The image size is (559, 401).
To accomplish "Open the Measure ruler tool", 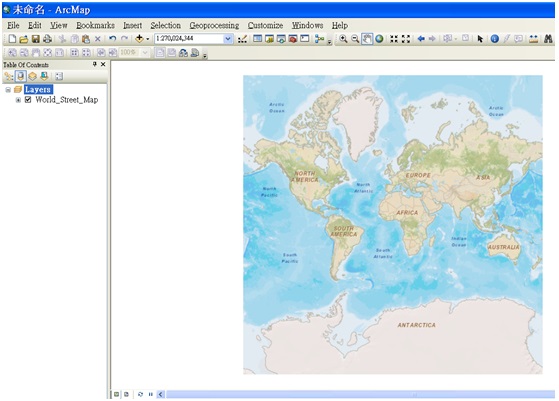I will (533, 39).
